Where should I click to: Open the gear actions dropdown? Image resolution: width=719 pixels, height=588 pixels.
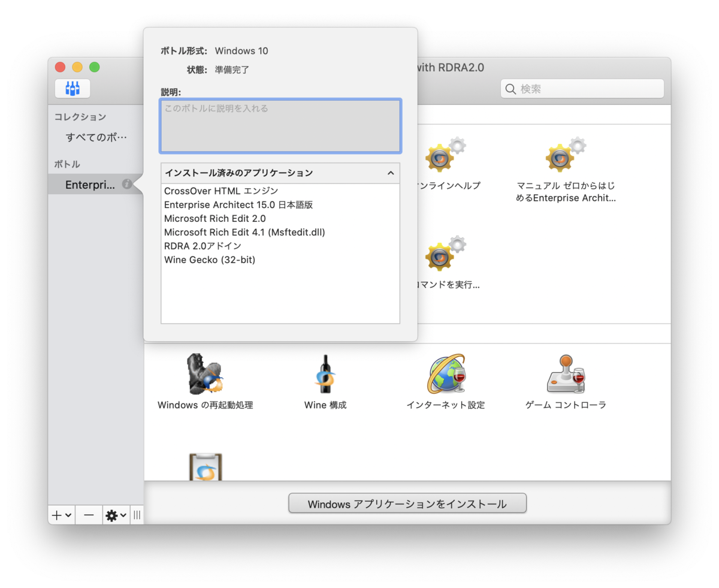pos(116,515)
